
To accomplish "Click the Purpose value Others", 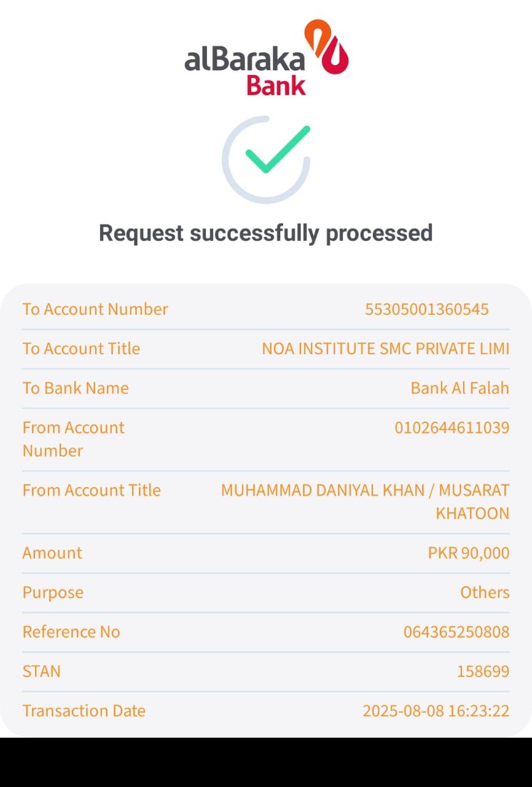I will tap(485, 592).
